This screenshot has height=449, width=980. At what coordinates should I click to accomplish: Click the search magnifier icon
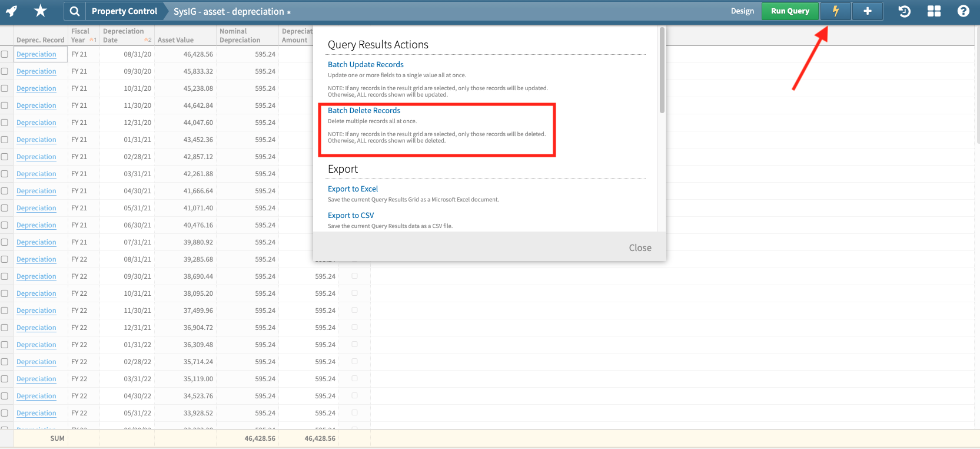[74, 11]
